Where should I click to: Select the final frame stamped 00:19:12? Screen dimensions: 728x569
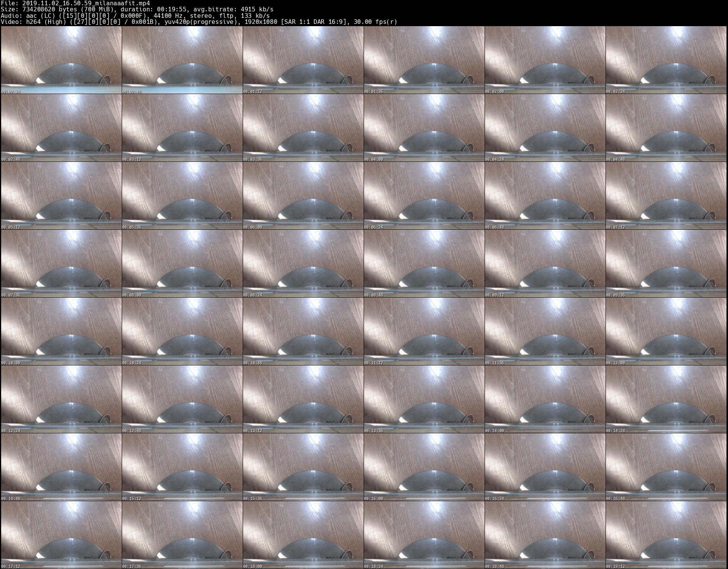(666, 535)
